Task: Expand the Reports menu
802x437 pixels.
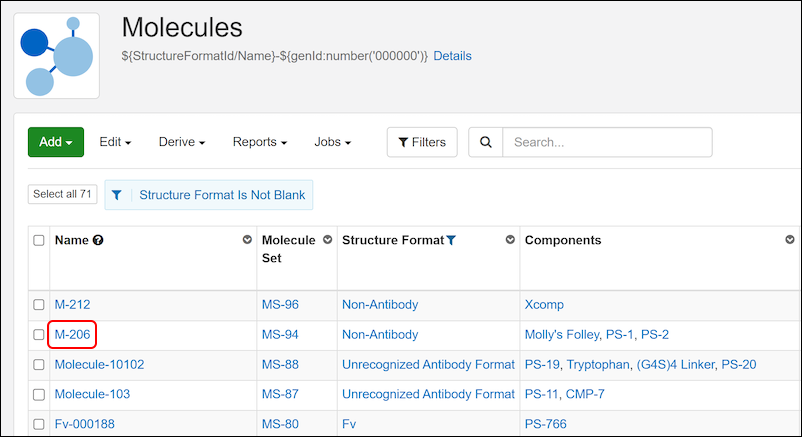Action: point(260,142)
